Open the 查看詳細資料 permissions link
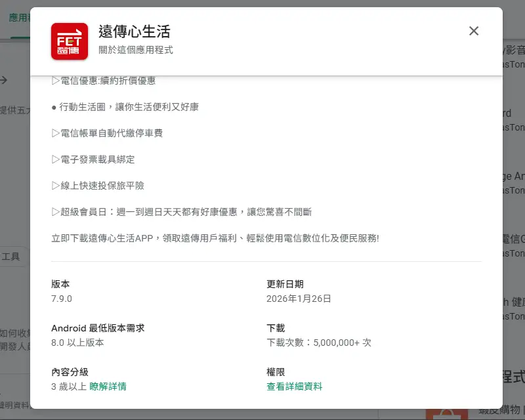Image resolution: width=525 pixels, height=420 pixels. (x=294, y=387)
